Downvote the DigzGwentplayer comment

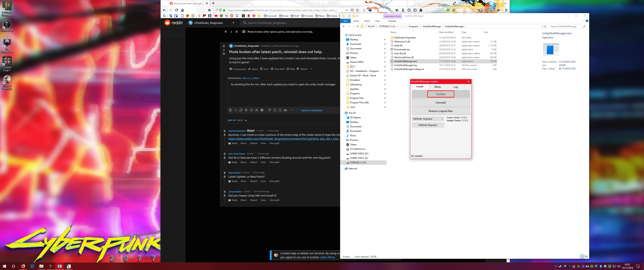click(224, 135)
